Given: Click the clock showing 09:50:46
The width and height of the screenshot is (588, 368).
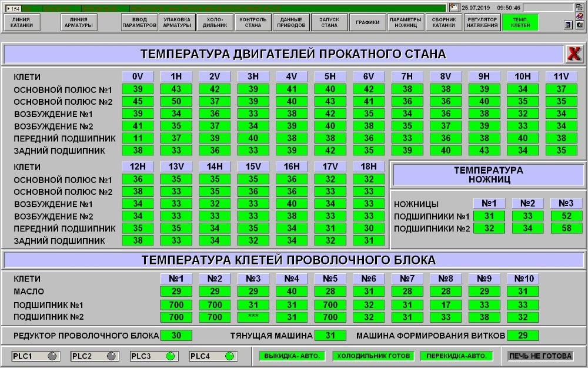Looking at the screenshot, I should point(509,8).
